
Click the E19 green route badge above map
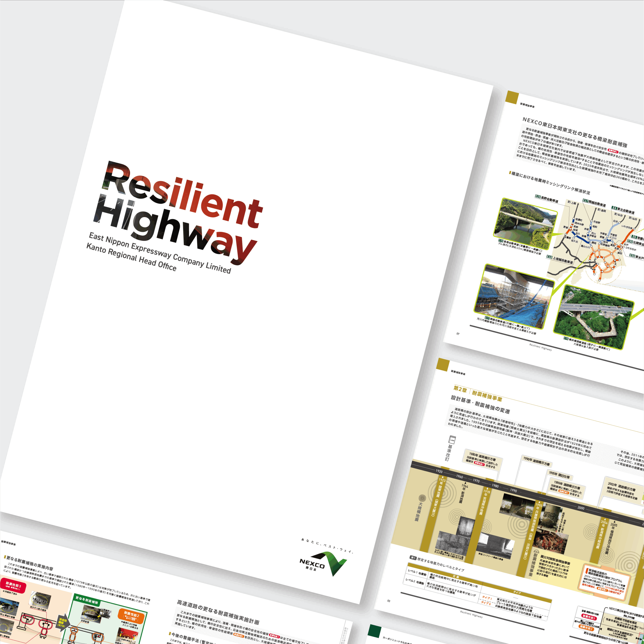[x=538, y=197]
